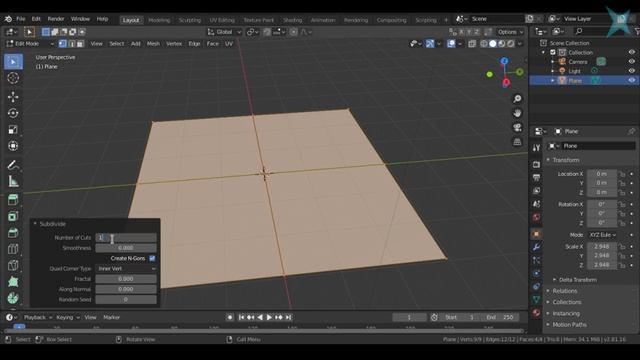
Task: Collapse the Transform panel
Action: pyautogui.click(x=548, y=160)
